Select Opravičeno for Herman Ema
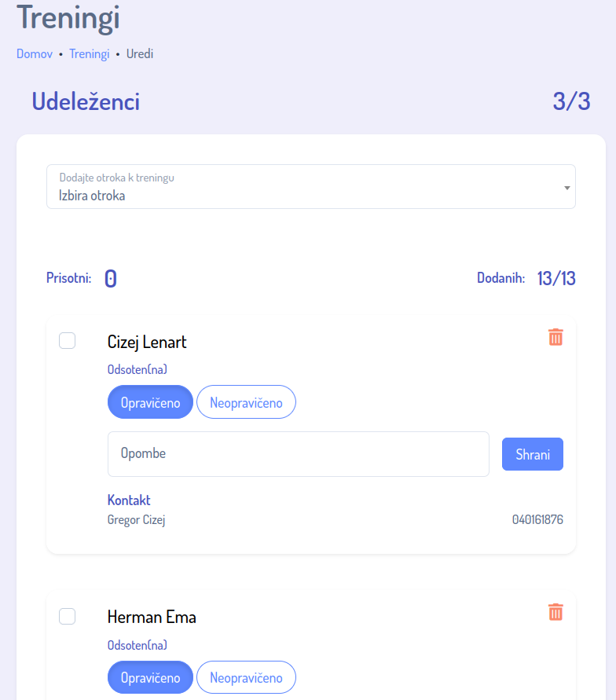The height and width of the screenshot is (700, 616). click(x=150, y=677)
